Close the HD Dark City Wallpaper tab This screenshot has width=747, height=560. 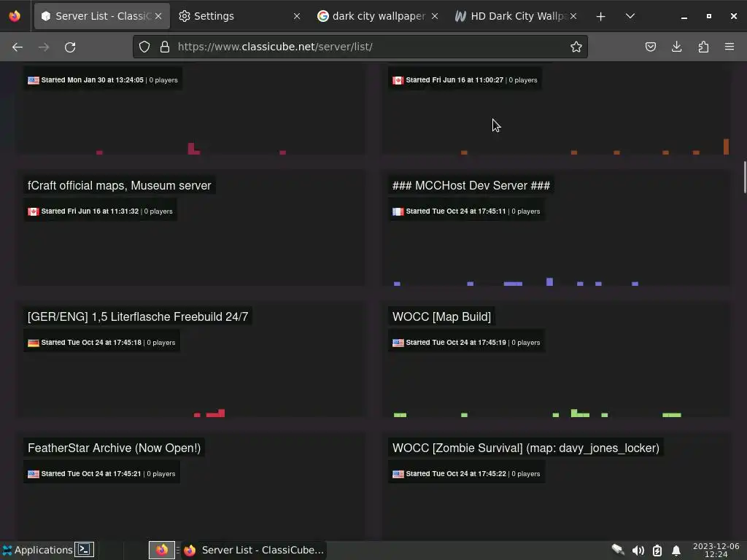[573, 16]
